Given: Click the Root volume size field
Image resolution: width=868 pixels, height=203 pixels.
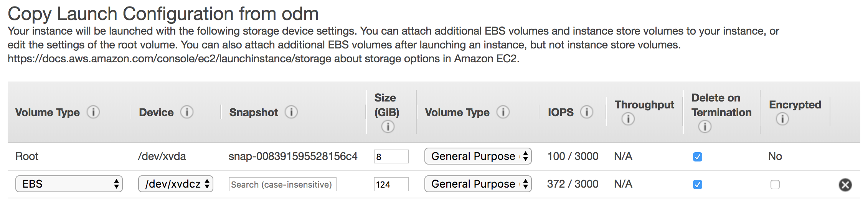Looking at the screenshot, I should 391,157.
